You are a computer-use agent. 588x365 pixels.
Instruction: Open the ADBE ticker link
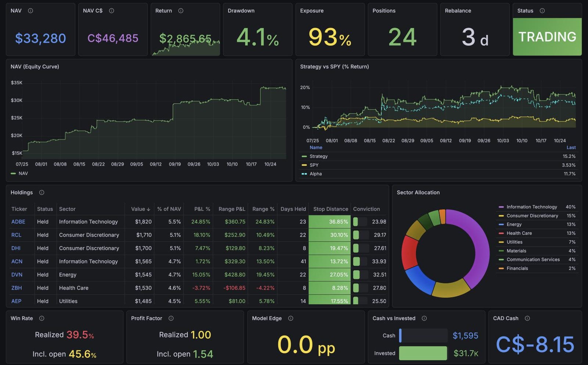coord(18,222)
